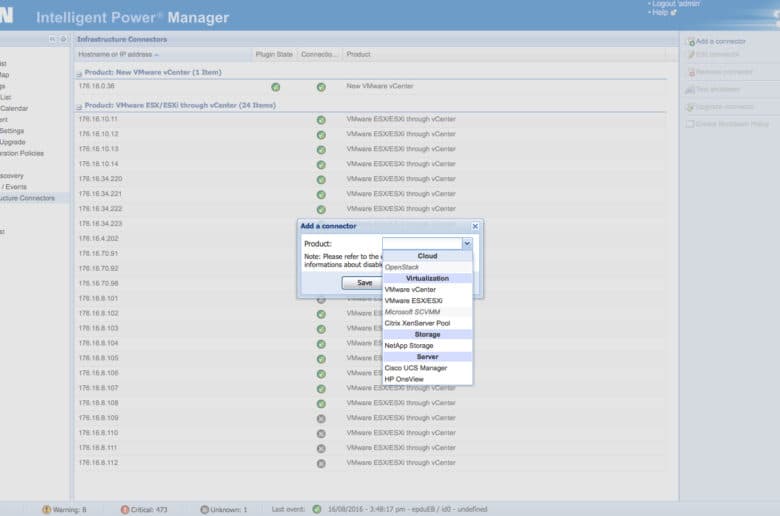Click the green status icon for 176.16.8.107
Screen dimensions: 780x516
[x=321, y=389]
